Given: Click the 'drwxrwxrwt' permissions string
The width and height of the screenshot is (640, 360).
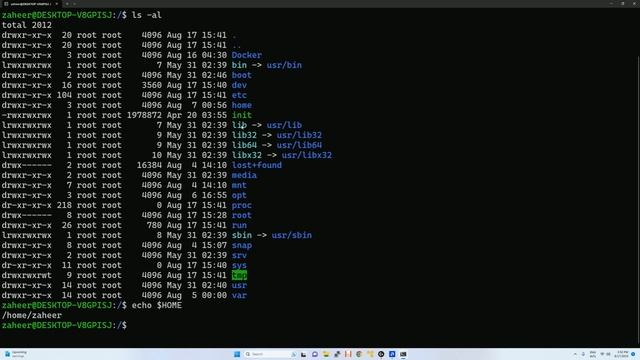Looking at the screenshot, I should pyautogui.click(x=27, y=275).
